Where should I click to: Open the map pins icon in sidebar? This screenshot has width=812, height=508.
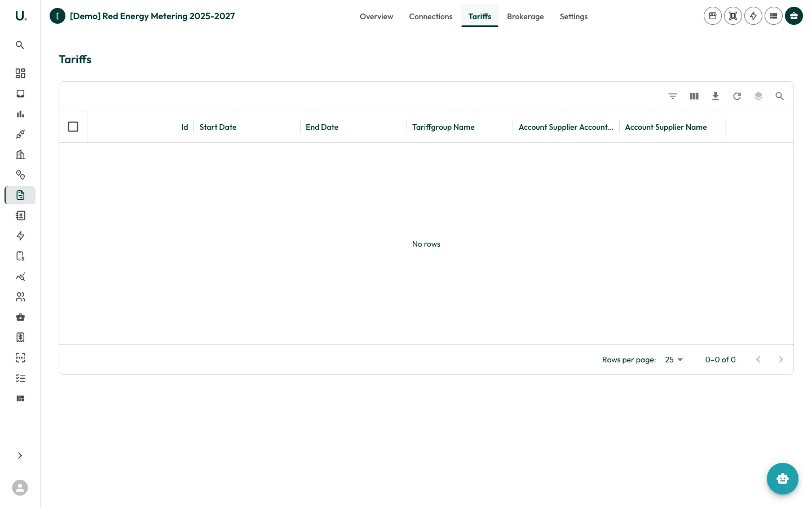click(20, 175)
